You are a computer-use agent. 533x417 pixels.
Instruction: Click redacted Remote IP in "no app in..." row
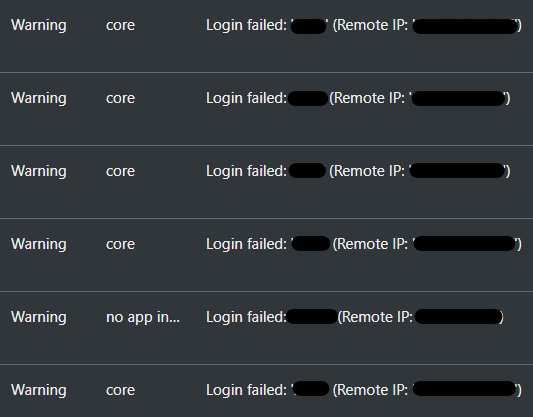tap(458, 316)
